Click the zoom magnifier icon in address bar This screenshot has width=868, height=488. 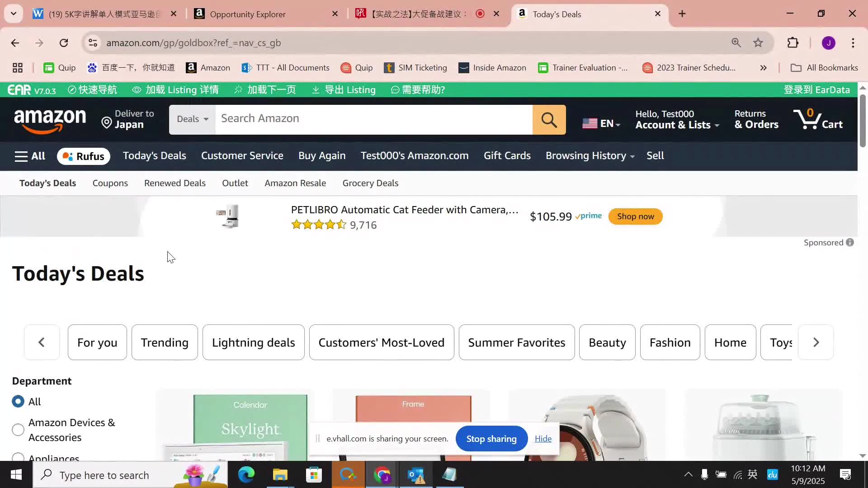pos(736,43)
